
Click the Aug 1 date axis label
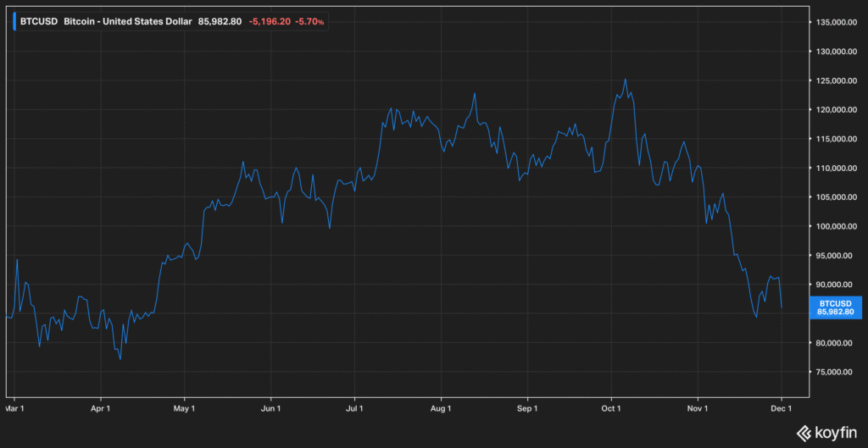pos(441,409)
